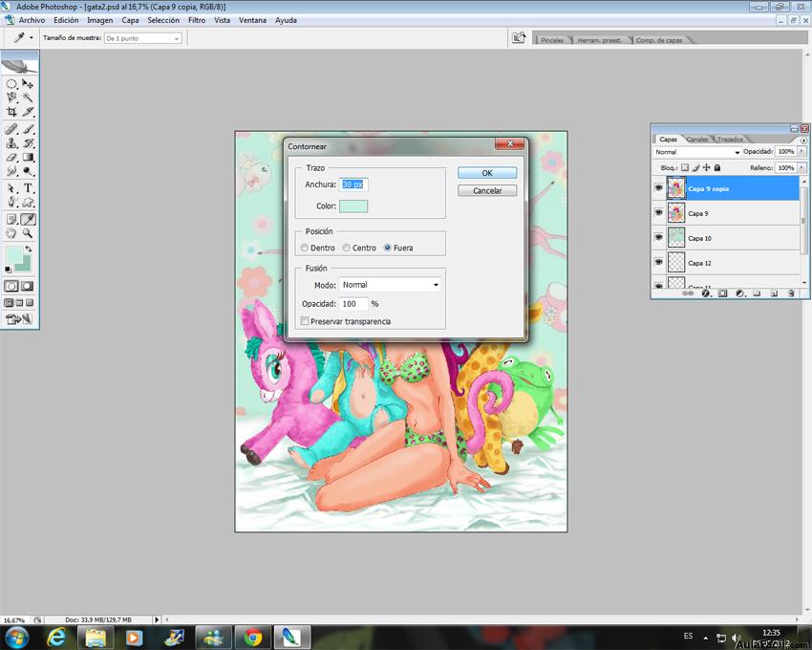Screen dimensions: 812x650
Task: Open the Archivo menu
Action: (32, 20)
